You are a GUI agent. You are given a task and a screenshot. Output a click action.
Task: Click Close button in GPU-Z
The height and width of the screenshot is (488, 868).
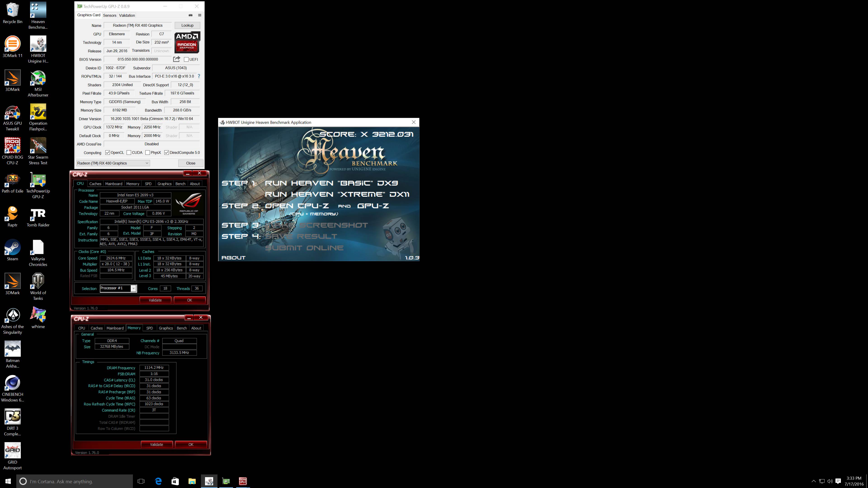point(191,163)
